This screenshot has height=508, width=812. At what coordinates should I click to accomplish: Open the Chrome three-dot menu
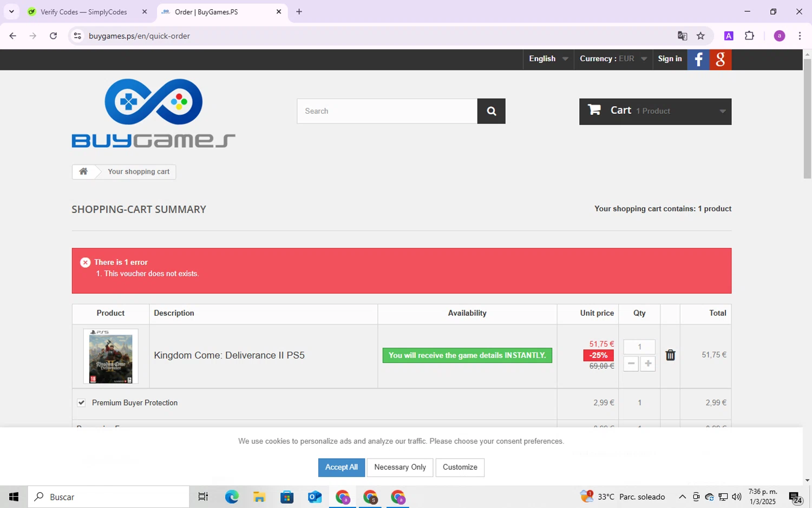(x=800, y=36)
